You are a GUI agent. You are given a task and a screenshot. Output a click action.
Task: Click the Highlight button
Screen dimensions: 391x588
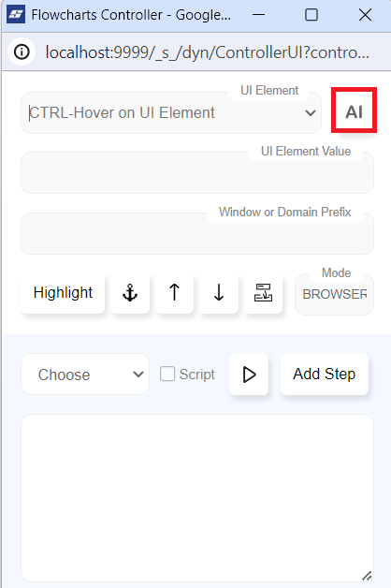click(63, 292)
